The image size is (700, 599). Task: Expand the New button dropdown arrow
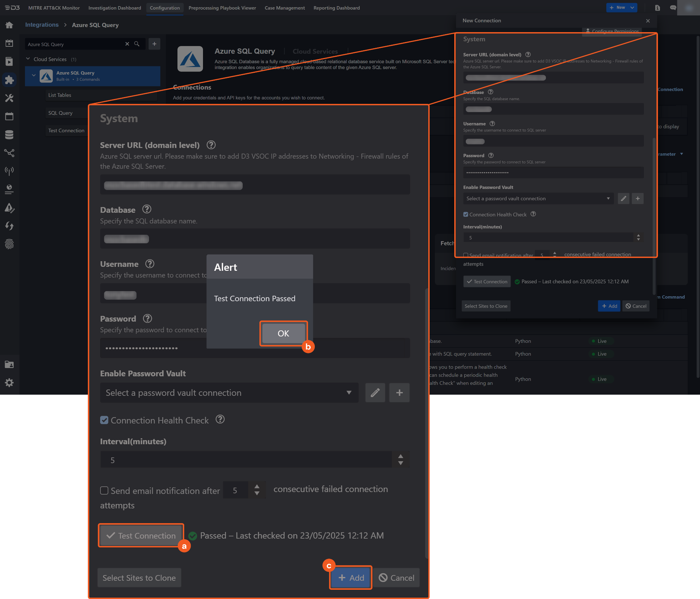click(632, 8)
